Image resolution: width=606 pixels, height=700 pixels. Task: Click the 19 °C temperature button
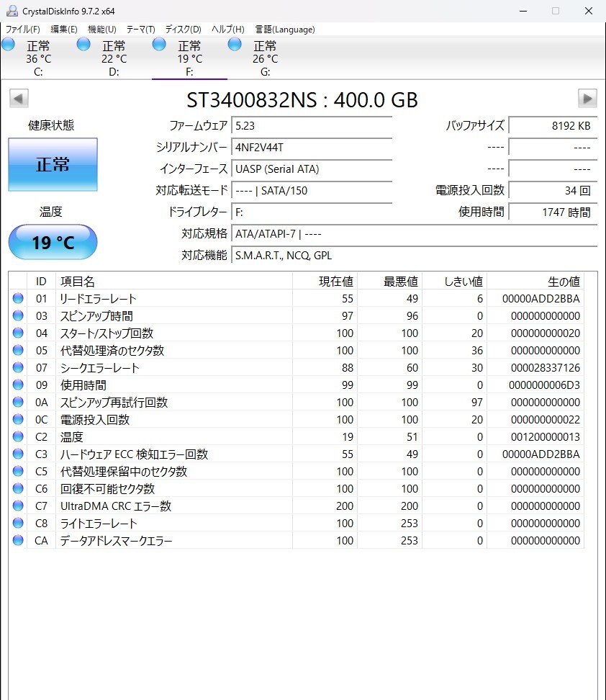[x=53, y=242]
